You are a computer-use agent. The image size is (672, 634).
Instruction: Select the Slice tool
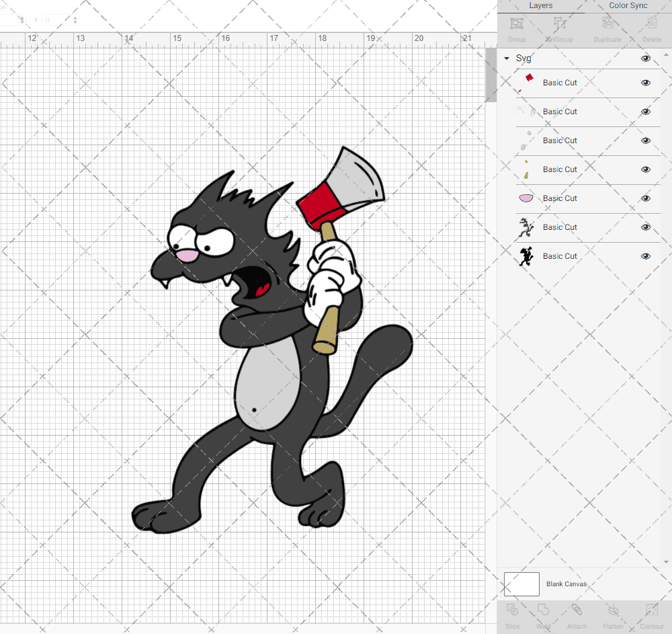[512, 613]
